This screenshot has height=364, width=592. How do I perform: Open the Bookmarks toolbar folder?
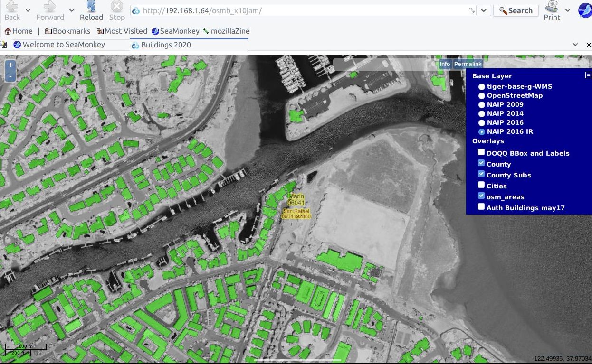coord(67,31)
